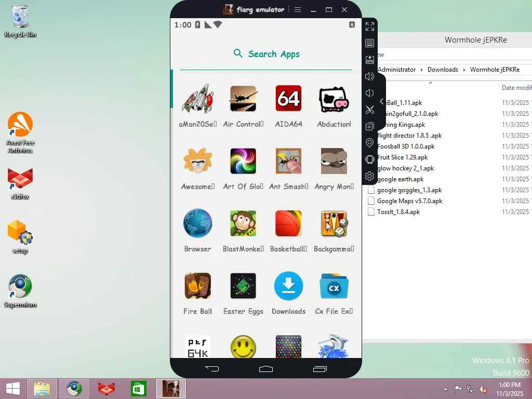Launch Angry Monkey app
Viewport: 532px width, 399px height.
(x=334, y=161)
